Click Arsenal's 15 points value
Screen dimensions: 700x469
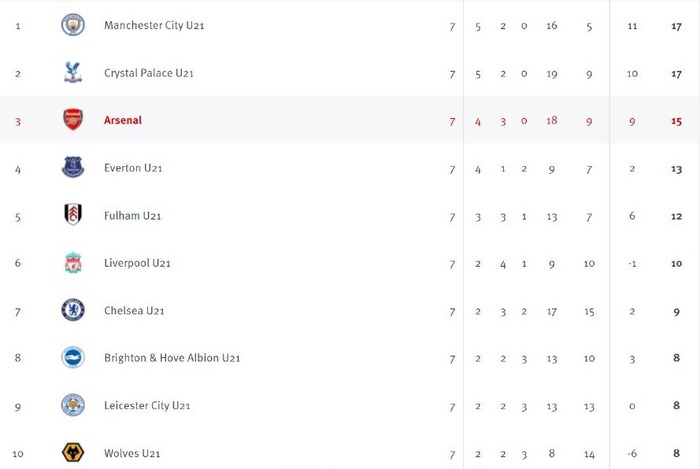point(676,121)
